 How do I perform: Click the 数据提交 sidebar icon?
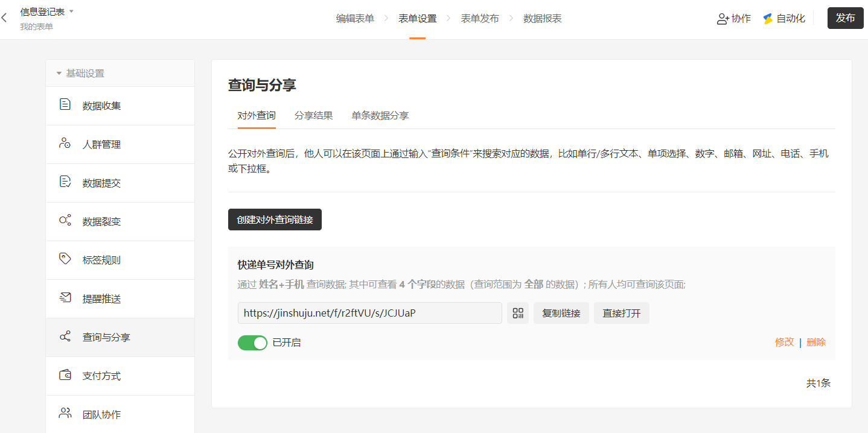click(65, 182)
